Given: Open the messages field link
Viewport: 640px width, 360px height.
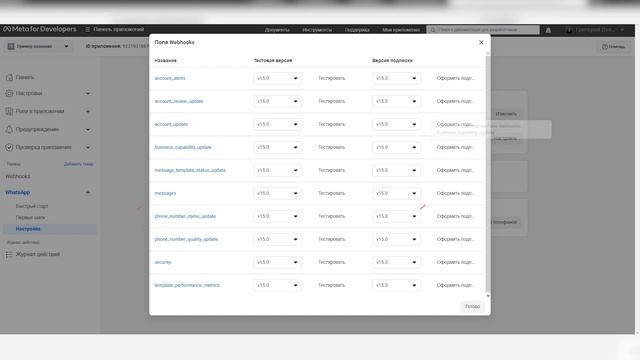Looking at the screenshot, I should (165, 193).
